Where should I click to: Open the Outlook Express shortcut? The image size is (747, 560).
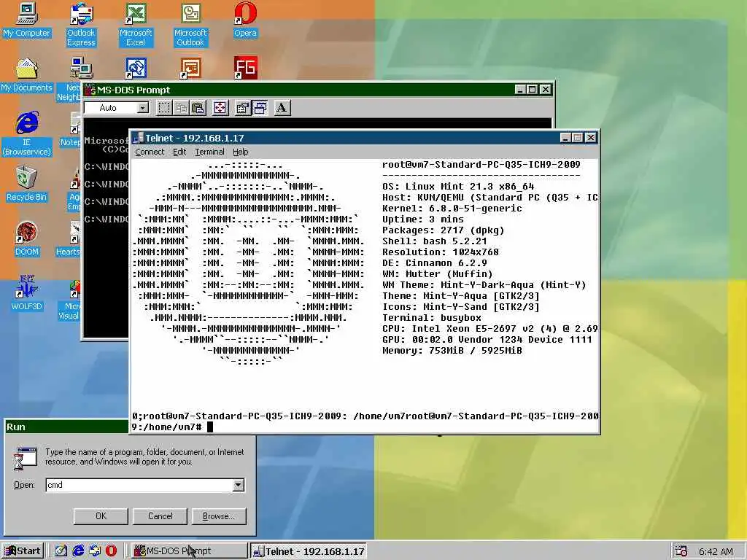coord(81,25)
